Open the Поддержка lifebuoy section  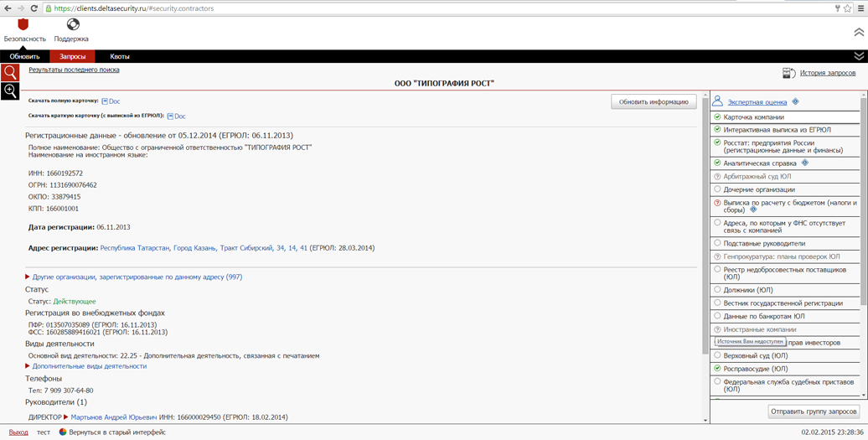(x=73, y=25)
